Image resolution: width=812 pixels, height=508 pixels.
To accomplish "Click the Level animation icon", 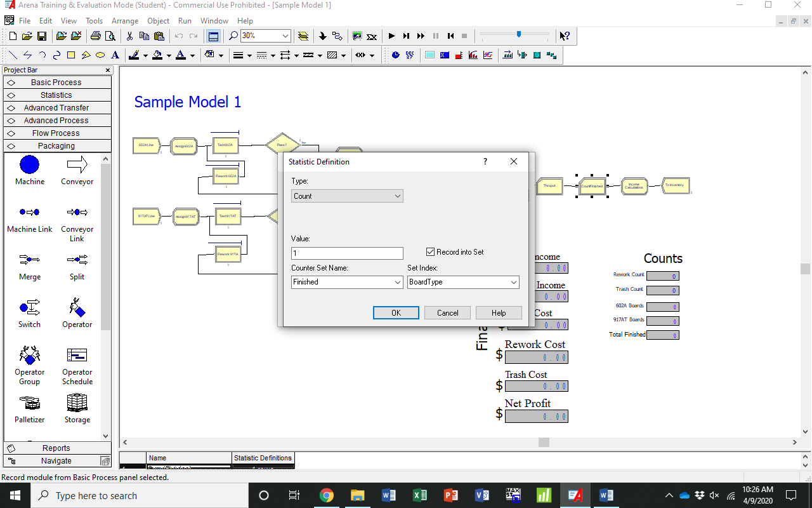I will click(459, 55).
